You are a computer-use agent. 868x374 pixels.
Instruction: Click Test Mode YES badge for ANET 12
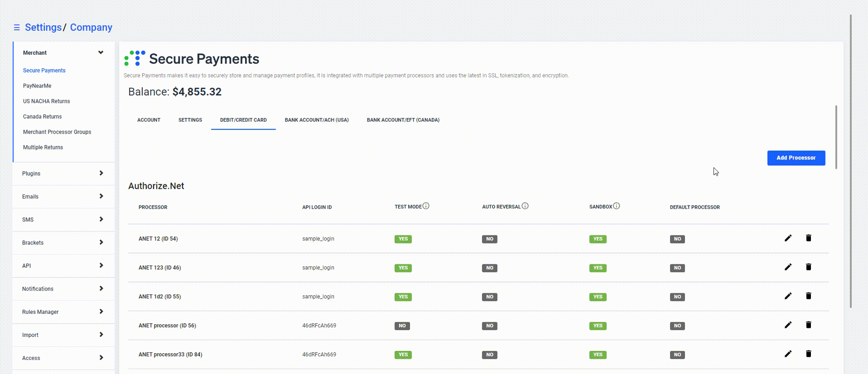coord(403,239)
